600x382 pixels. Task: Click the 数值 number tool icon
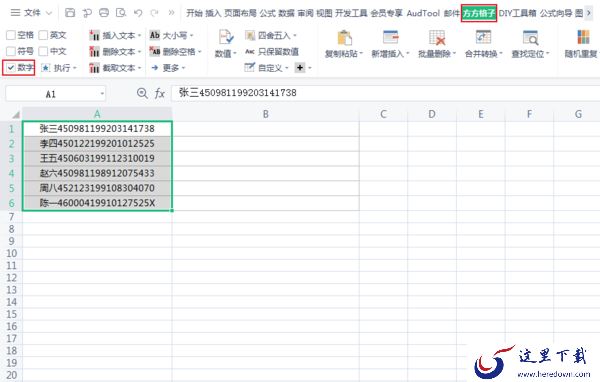[x=226, y=38]
